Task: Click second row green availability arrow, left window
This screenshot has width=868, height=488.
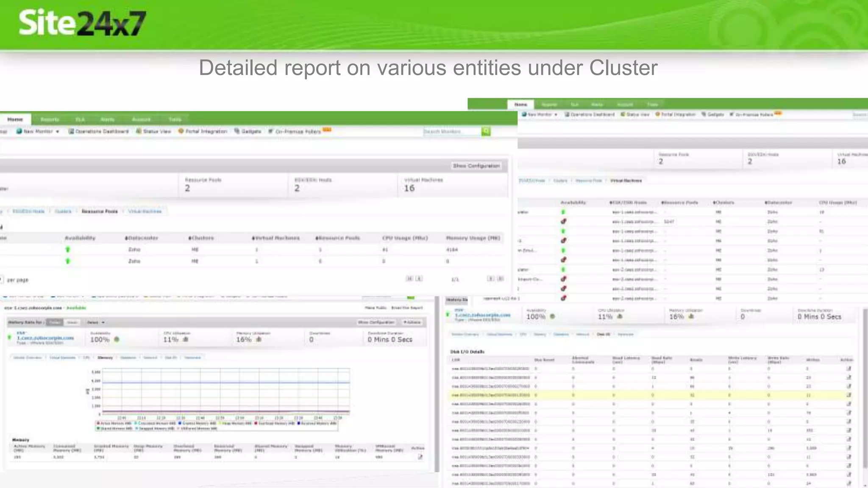Action: (68, 261)
